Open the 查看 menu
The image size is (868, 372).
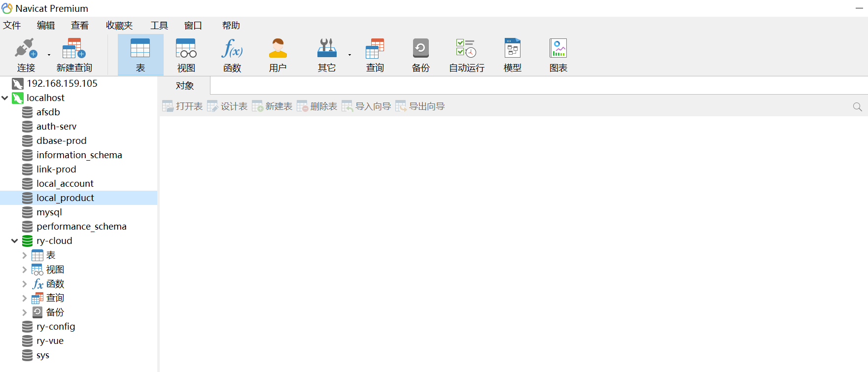80,26
